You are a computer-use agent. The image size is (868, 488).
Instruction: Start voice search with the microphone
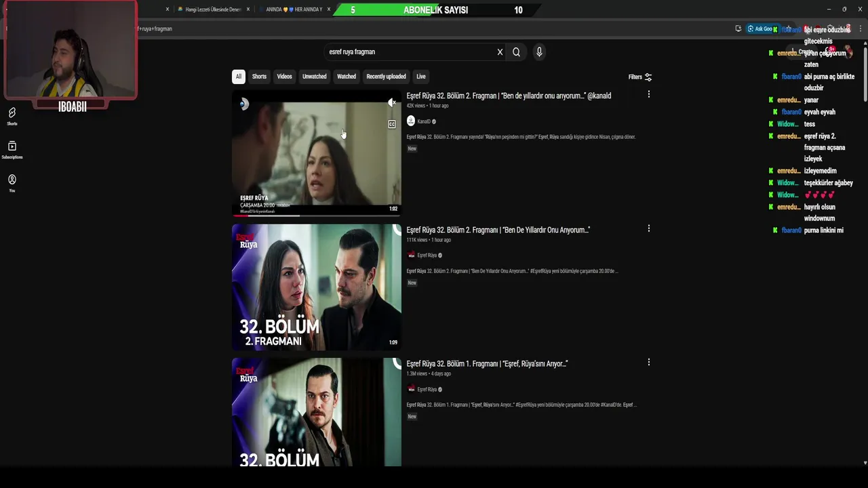[x=539, y=52]
